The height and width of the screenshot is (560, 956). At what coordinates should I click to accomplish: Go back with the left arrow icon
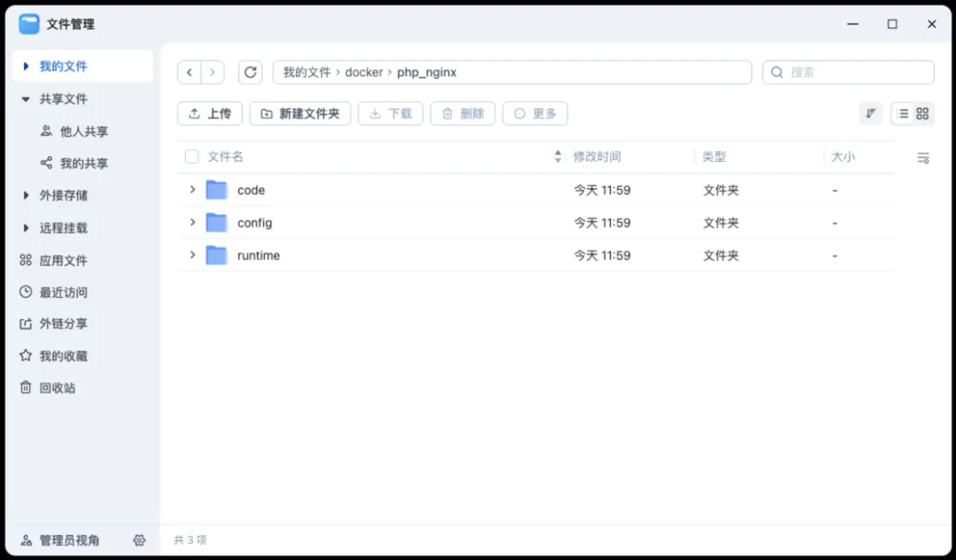(189, 72)
